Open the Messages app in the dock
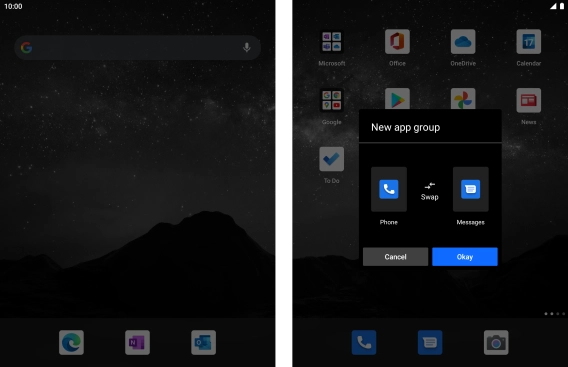 [x=430, y=342]
